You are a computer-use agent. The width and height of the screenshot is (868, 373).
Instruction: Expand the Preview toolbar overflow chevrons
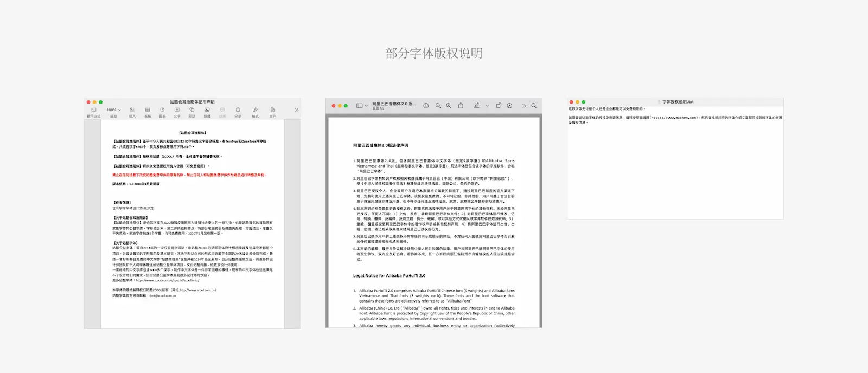click(524, 106)
